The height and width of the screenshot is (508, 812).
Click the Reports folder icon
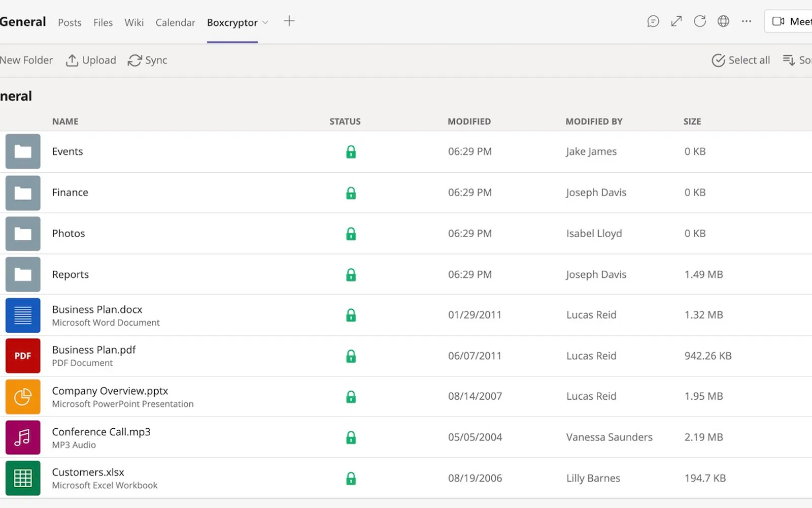point(23,274)
